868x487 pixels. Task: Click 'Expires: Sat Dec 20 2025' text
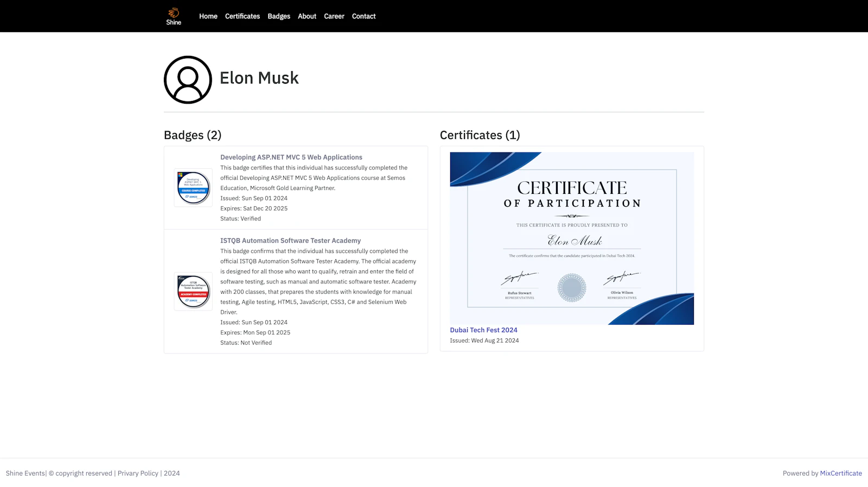tap(254, 208)
